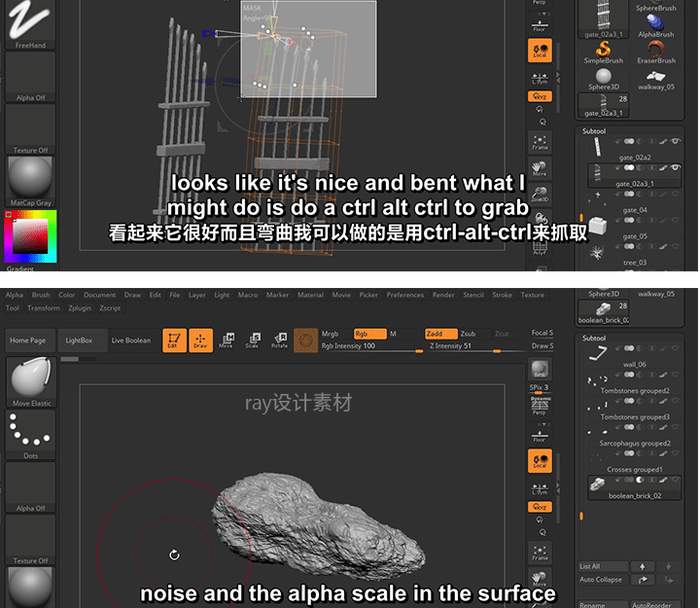Open the Zscript palette menu

click(110, 307)
